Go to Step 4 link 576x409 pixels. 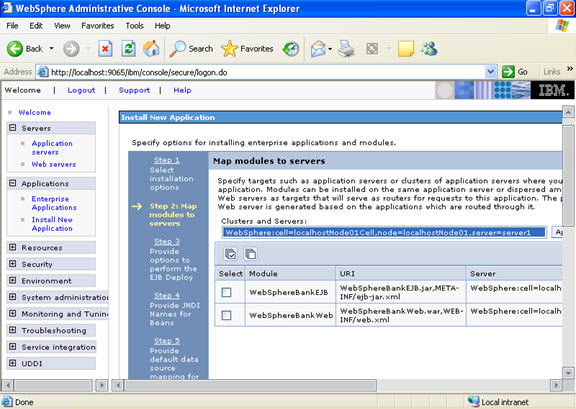click(167, 295)
